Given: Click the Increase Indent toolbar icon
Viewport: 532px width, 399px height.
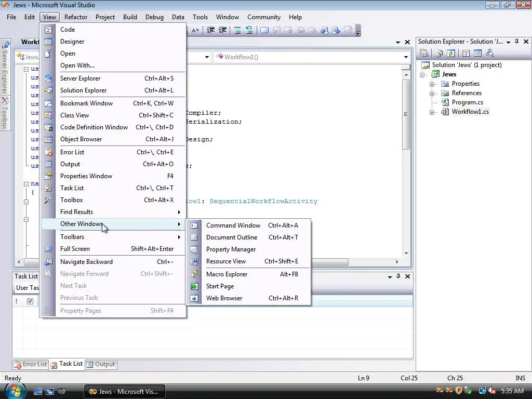Looking at the screenshot, I should tap(222, 30).
